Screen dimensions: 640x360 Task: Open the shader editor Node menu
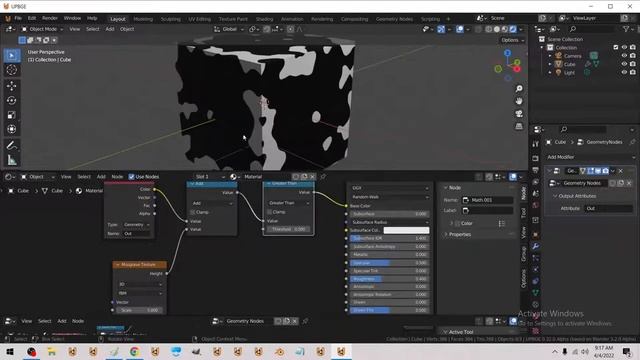(117, 177)
